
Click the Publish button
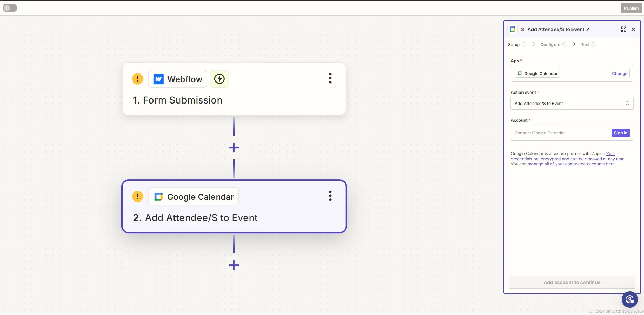pos(631,8)
